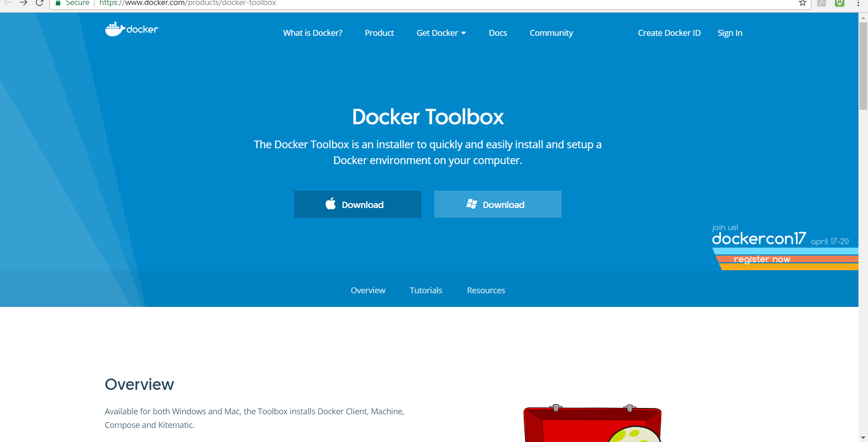Screen dimensions: 868x442
Task: Click Sign In
Action: click(x=730, y=33)
